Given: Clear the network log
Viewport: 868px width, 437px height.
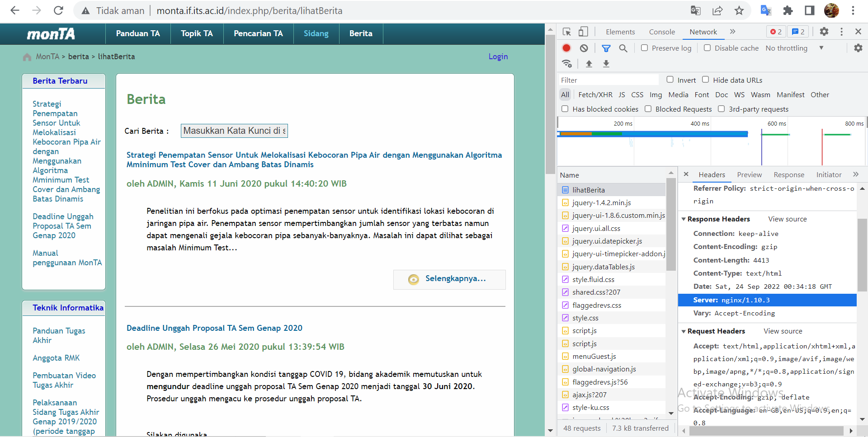Looking at the screenshot, I should 584,48.
